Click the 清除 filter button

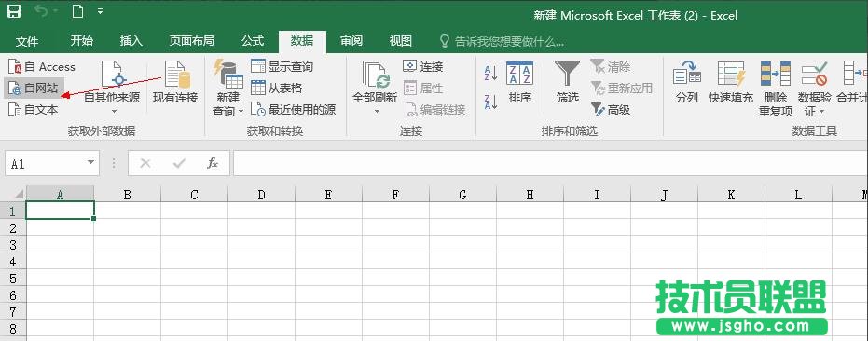(x=611, y=67)
